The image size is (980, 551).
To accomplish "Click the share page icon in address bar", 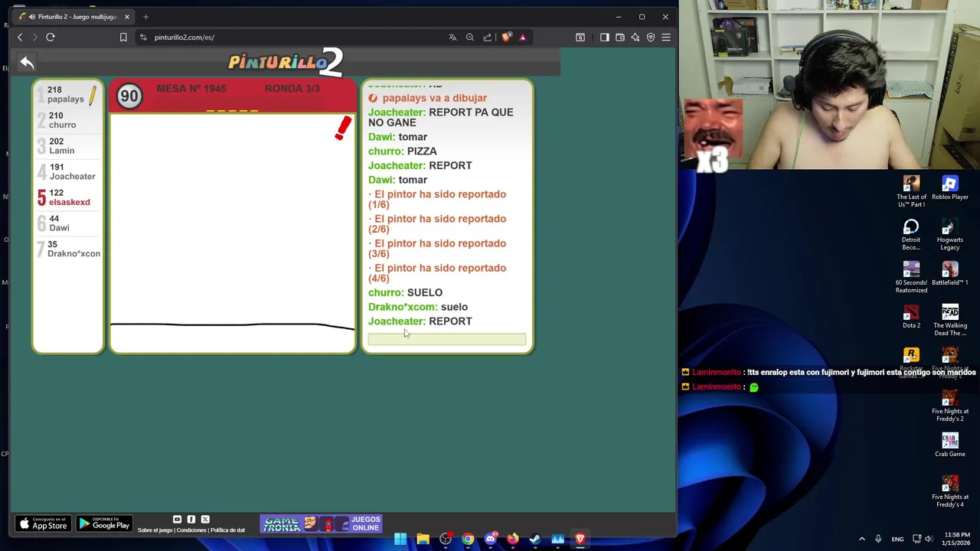I will tap(488, 37).
